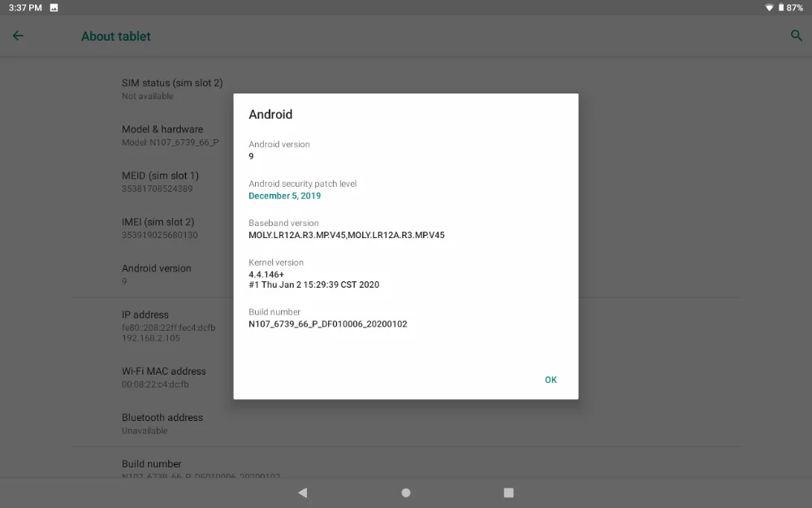Tap the IMEI (sim slot 2) entry
Image resolution: width=812 pixels, height=508 pixels.
pyautogui.click(x=159, y=228)
